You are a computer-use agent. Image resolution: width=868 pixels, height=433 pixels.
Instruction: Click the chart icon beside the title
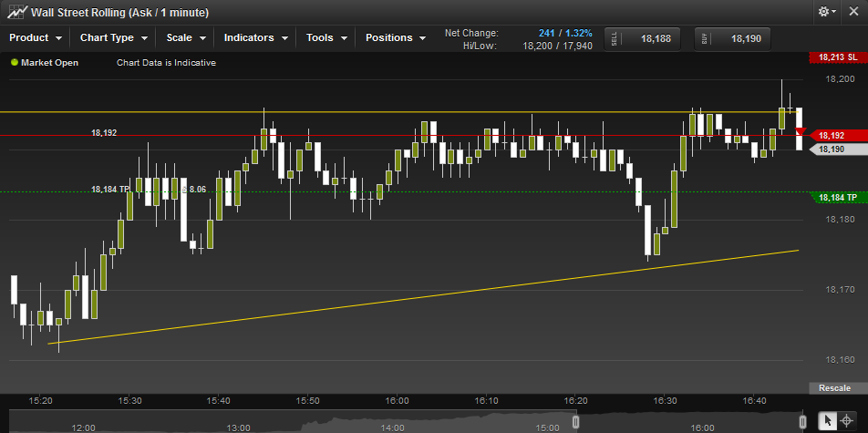(15, 13)
